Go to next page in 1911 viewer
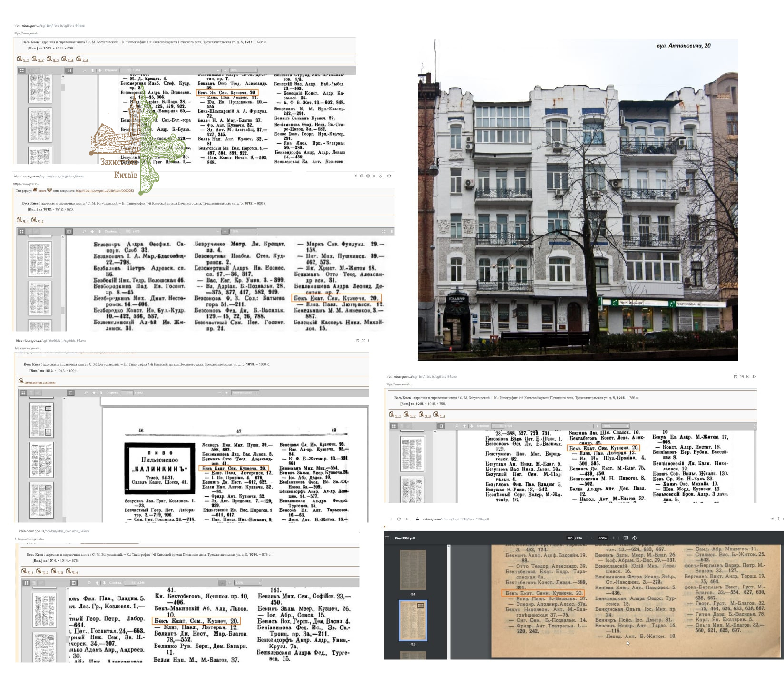The image size is (784, 676). point(100,70)
